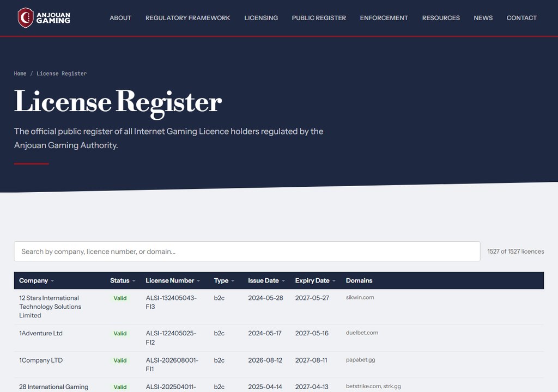The height and width of the screenshot is (392, 558).
Task: Click the License Register breadcrumb
Action: tap(62, 73)
